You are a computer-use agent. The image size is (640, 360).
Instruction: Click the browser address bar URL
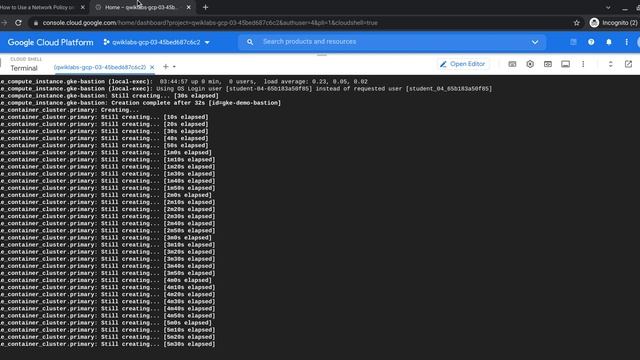pyautogui.click(x=210, y=23)
